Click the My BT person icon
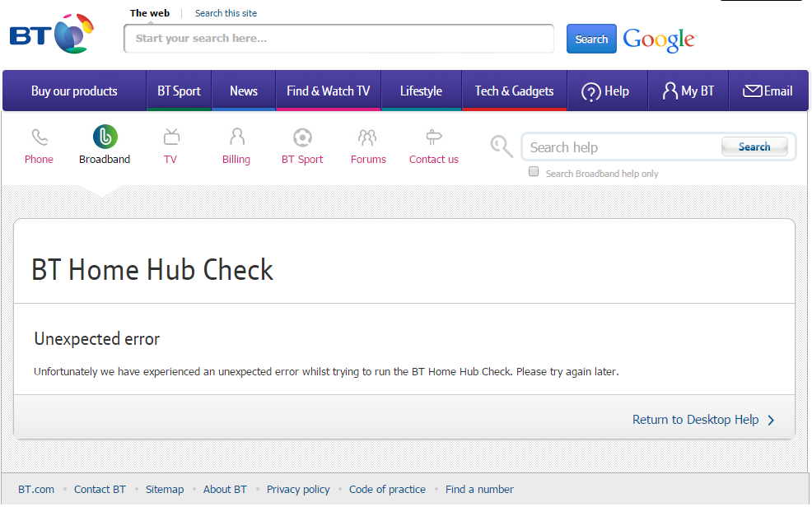Image resolution: width=812 pixels, height=507 pixels. [x=670, y=91]
